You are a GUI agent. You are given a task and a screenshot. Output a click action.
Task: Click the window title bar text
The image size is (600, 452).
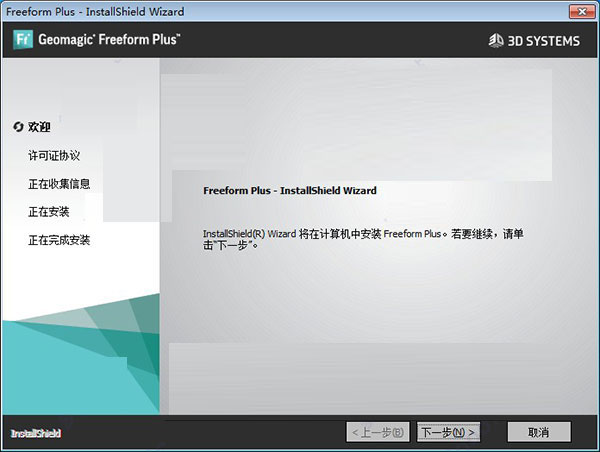91,11
